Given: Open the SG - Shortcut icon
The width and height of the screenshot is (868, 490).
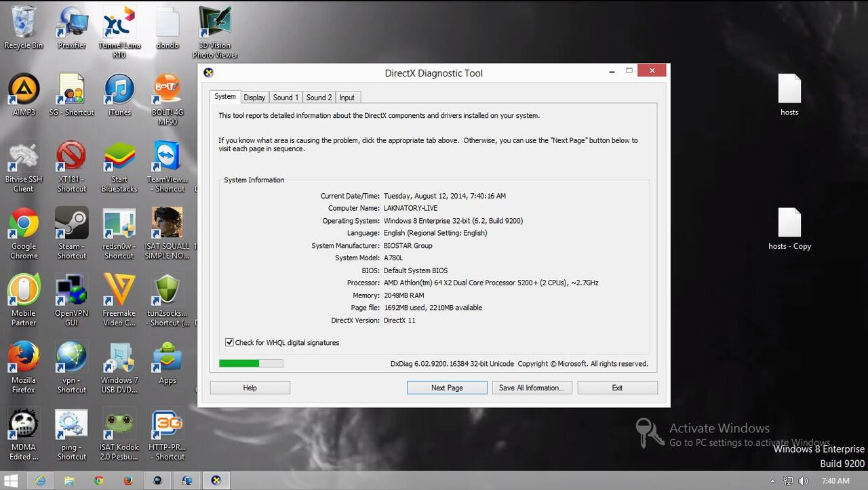Looking at the screenshot, I should [72, 95].
